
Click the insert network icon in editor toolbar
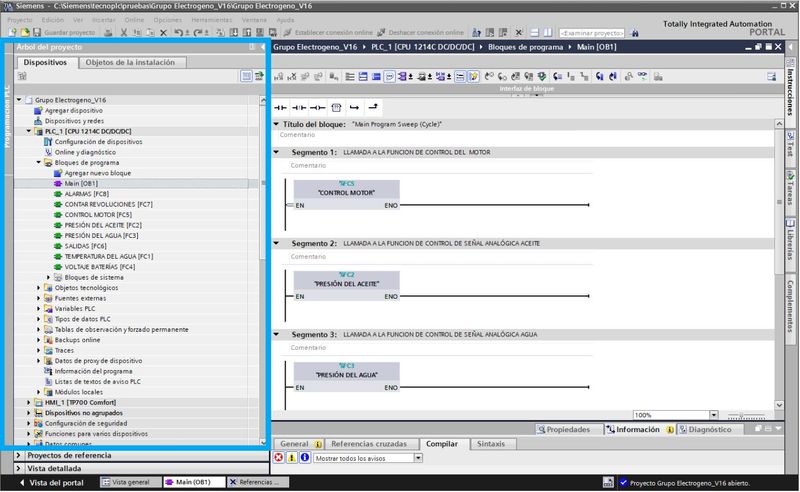(279, 77)
